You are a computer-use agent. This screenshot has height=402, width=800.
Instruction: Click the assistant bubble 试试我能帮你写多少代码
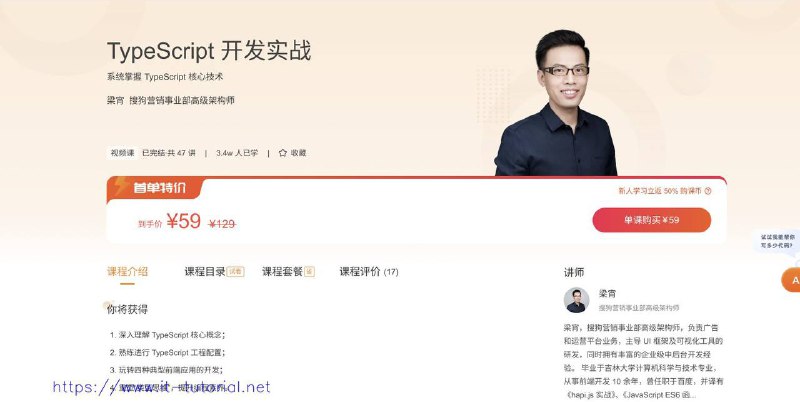click(x=778, y=241)
